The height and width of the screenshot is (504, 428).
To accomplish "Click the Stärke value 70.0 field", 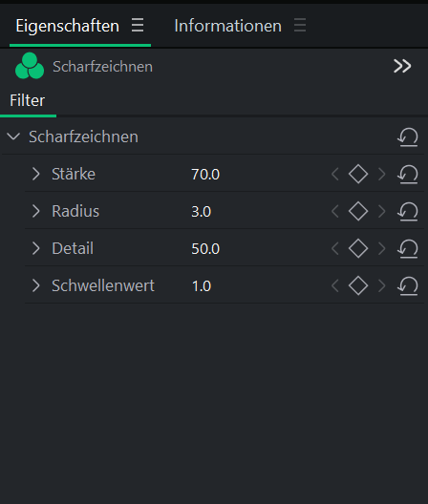I will (x=205, y=175).
